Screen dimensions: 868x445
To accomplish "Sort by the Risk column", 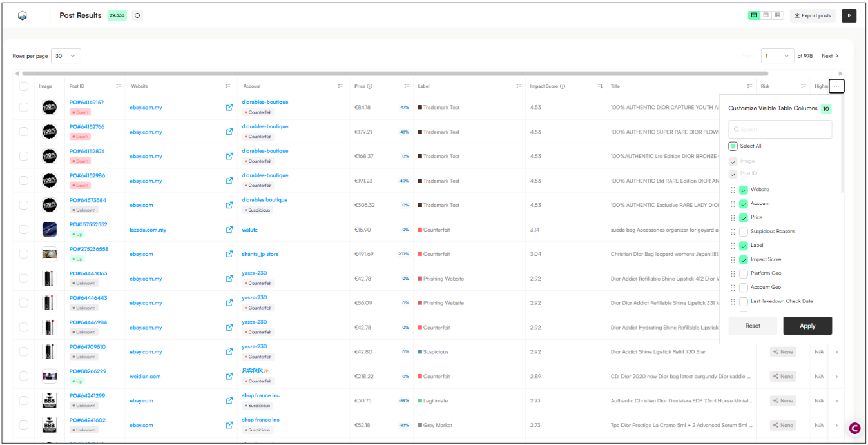I will pyautogui.click(x=804, y=86).
